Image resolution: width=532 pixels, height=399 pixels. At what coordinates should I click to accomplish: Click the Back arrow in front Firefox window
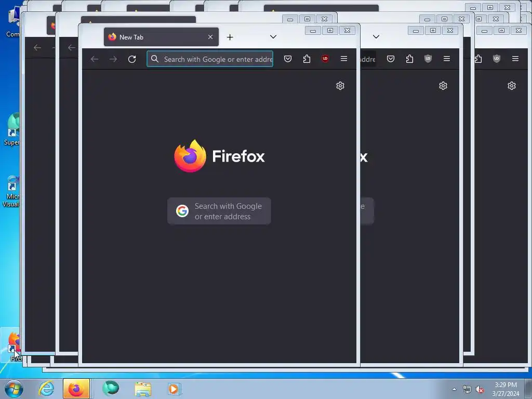tap(95, 59)
